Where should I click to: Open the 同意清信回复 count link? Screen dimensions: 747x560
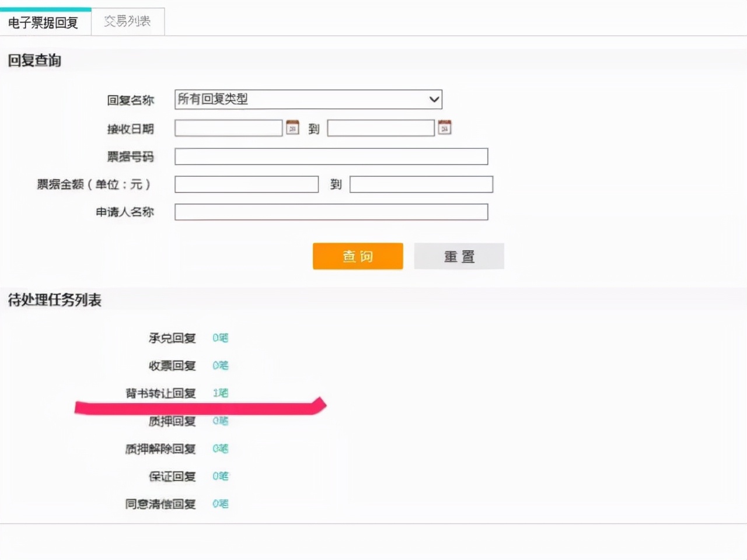pyautogui.click(x=221, y=504)
